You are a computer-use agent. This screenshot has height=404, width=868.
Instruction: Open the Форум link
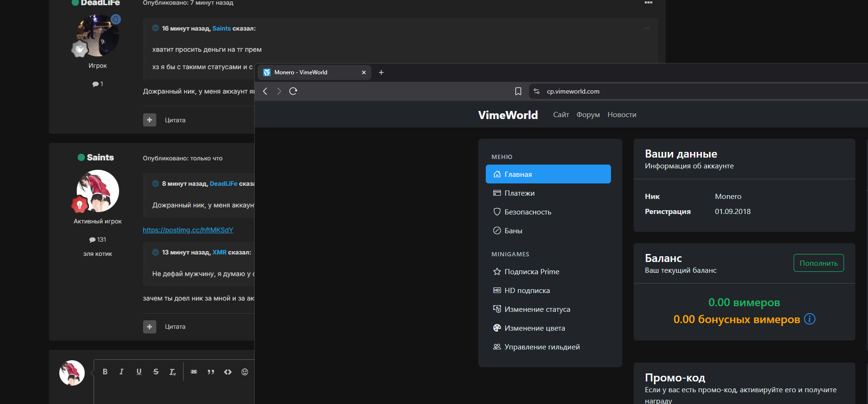[588, 115]
